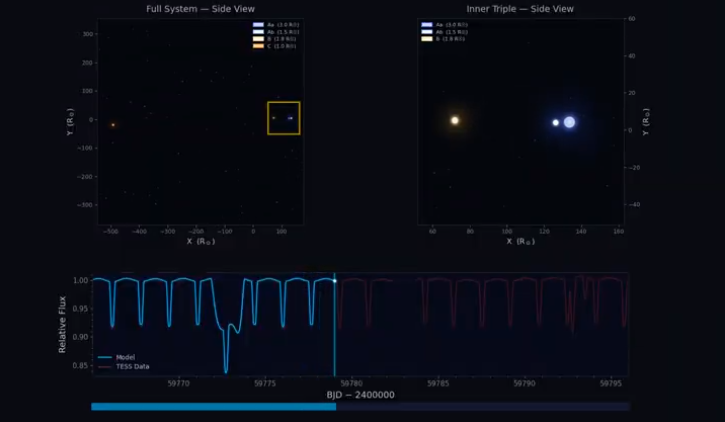Click the Aa color swatch in Full System legend
Viewport: 725px width, 422px height.
(257, 25)
